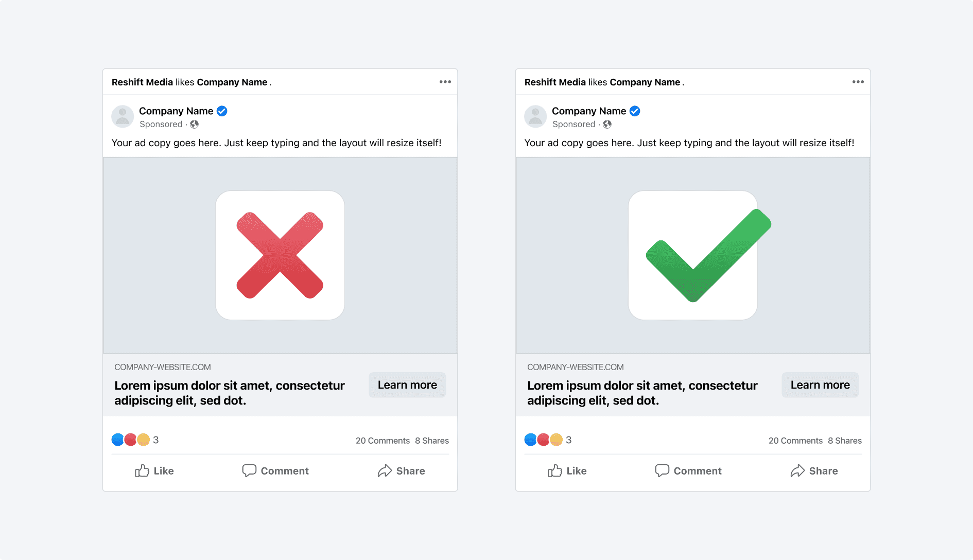Click the 20 Comments count on the left ad
The width and height of the screenshot is (973, 560).
(383, 440)
